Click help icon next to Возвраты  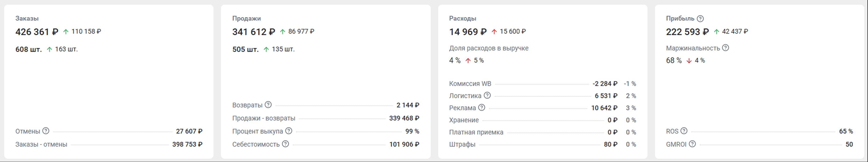pyautogui.click(x=268, y=105)
